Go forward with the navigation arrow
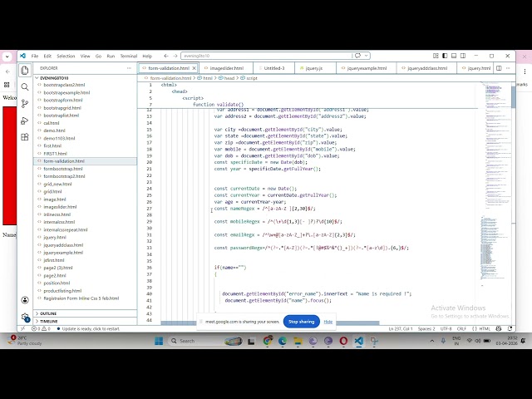Image resolution: width=532 pixels, height=399 pixels. click(x=175, y=56)
